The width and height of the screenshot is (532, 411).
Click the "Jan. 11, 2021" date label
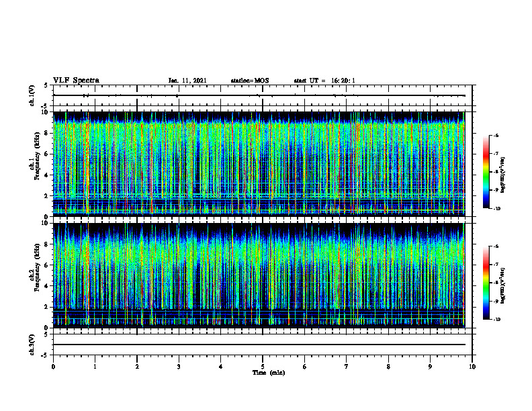click(x=187, y=81)
